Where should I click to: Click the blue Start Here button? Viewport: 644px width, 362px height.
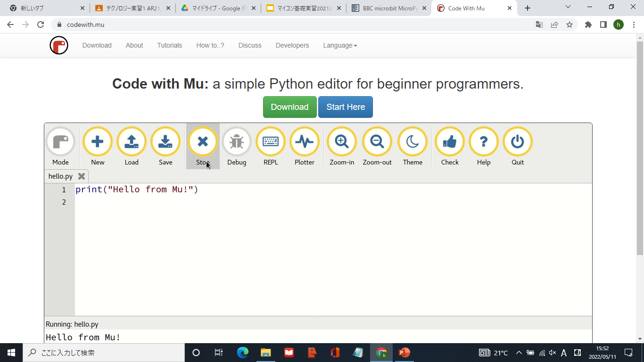346,107
